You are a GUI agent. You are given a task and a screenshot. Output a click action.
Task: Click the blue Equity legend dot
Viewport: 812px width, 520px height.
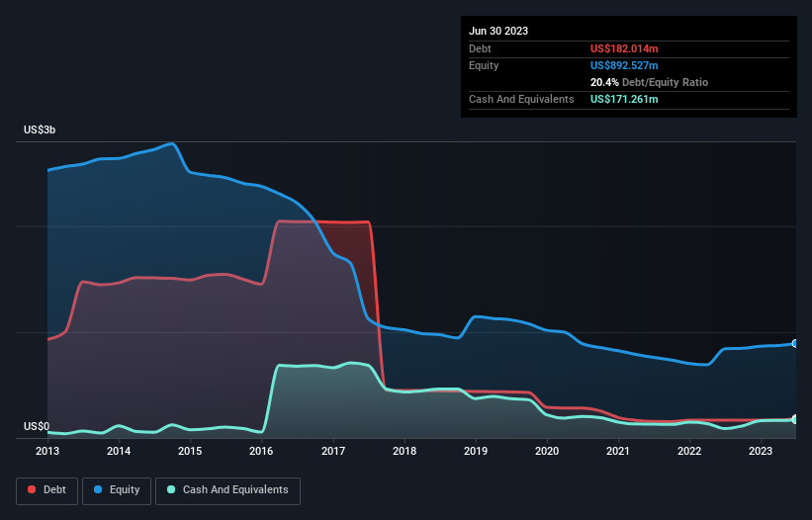click(x=97, y=489)
